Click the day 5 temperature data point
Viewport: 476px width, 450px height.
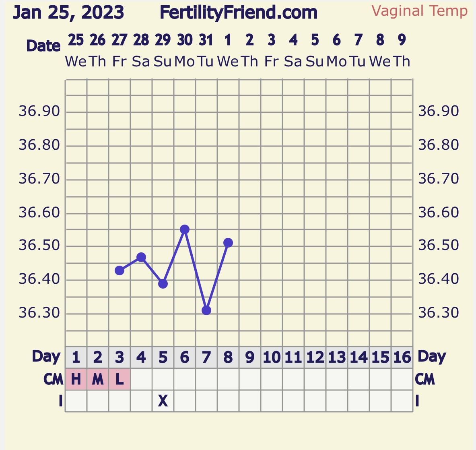(x=163, y=284)
